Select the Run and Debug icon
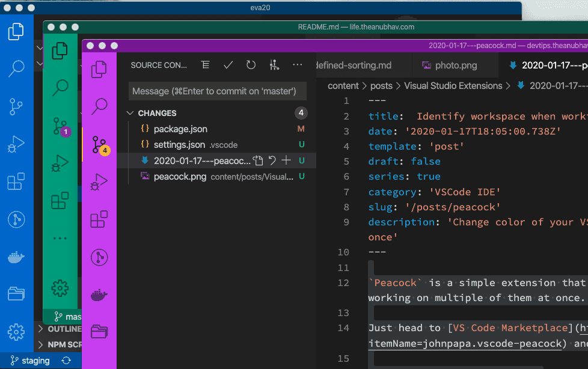The height and width of the screenshot is (369, 588). [x=99, y=180]
